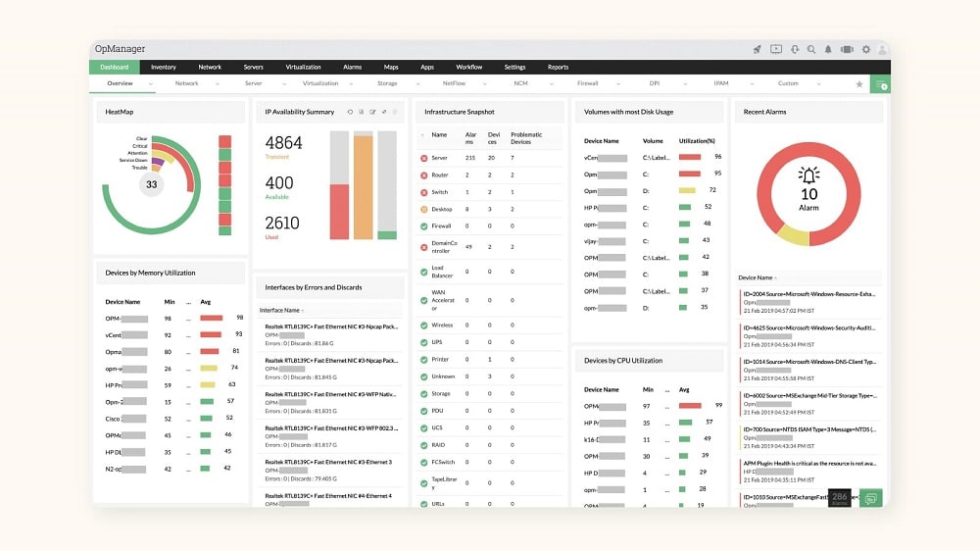Click the copy icon on IP Availability Summary
This screenshot has width=980, height=551.
pos(362,112)
